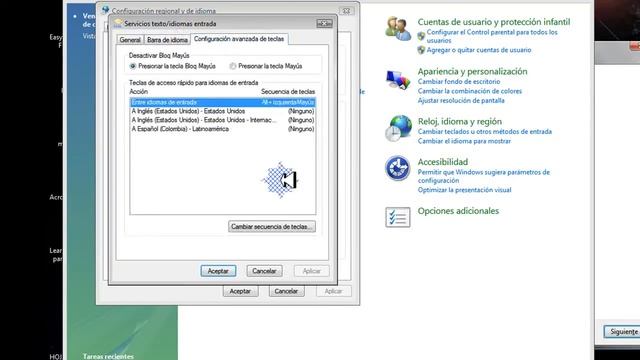The image size is (640, 360).
Task: Click shield icon beside Agregar o quitar cuentas
Action: click(421, 50)
